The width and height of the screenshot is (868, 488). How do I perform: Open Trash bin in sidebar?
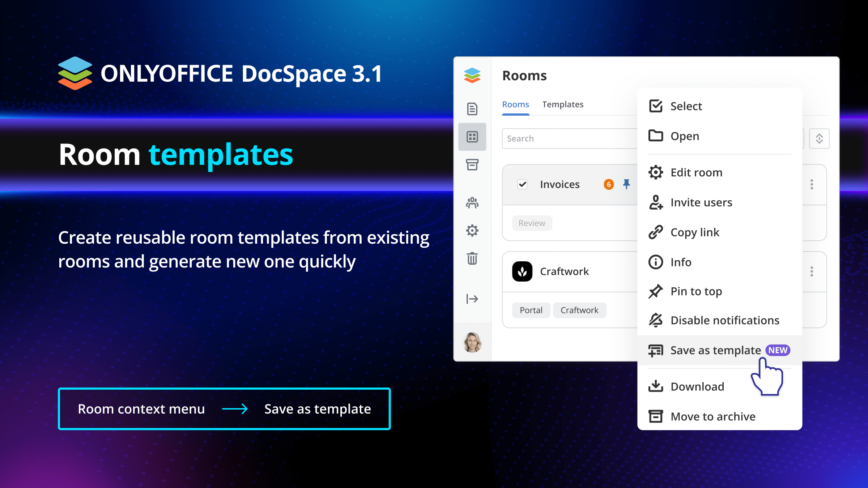(x=472, y=258)
